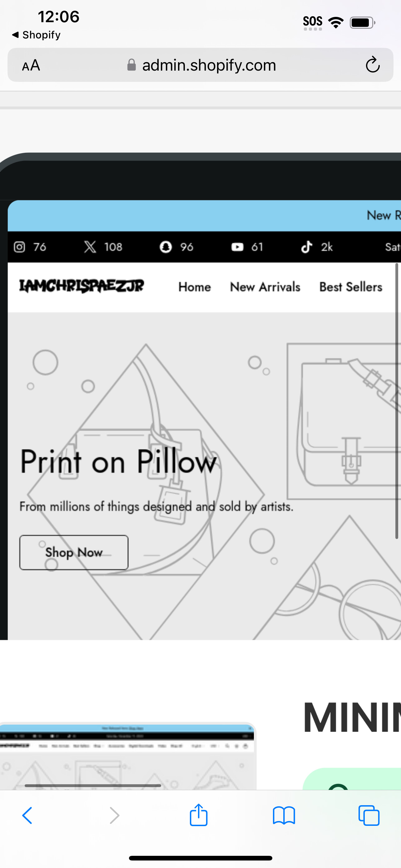401x868 pixels.
Task: Tap the Safari back arrow
Action: point(27,816)
